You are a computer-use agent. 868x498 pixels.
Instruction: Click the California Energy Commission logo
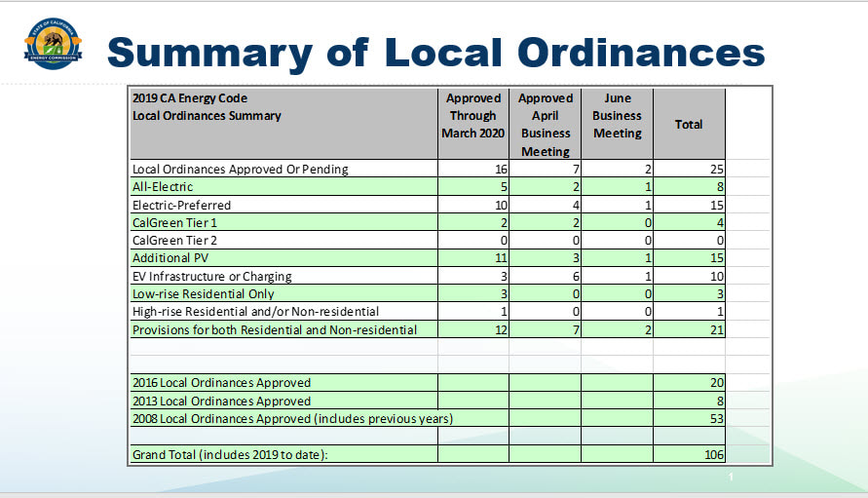53,44
